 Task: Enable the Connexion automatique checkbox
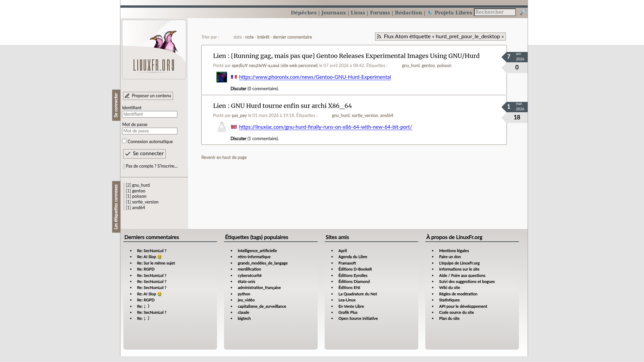124,141
